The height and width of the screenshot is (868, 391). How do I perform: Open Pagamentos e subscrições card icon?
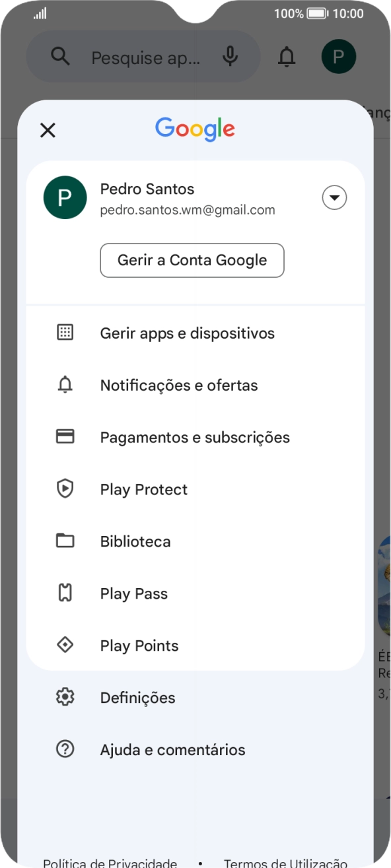coord(65,436)
